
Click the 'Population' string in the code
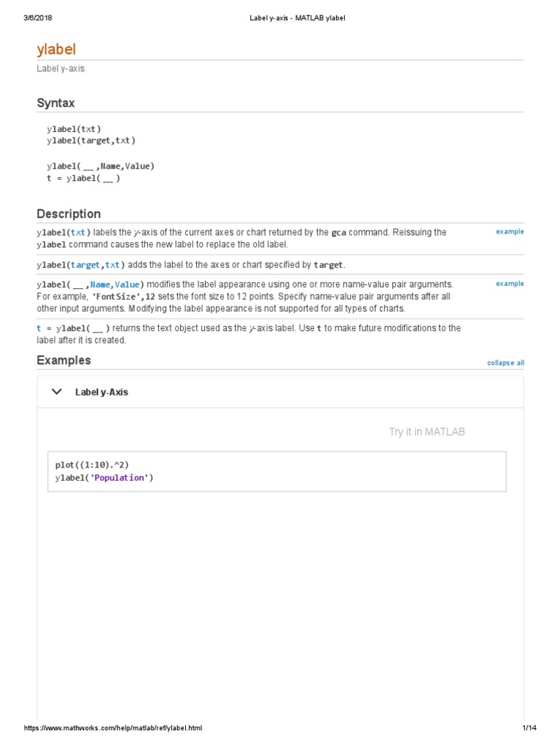(120, 479)
